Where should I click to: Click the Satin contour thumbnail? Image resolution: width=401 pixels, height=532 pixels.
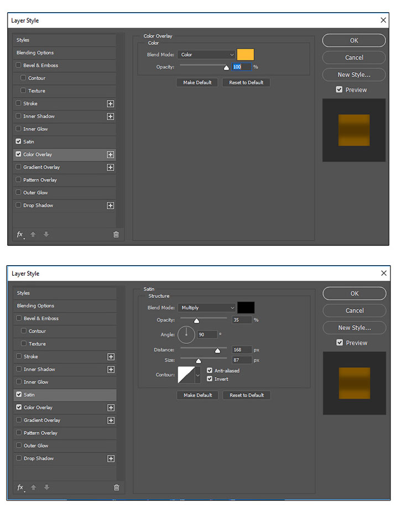[186, 375]
